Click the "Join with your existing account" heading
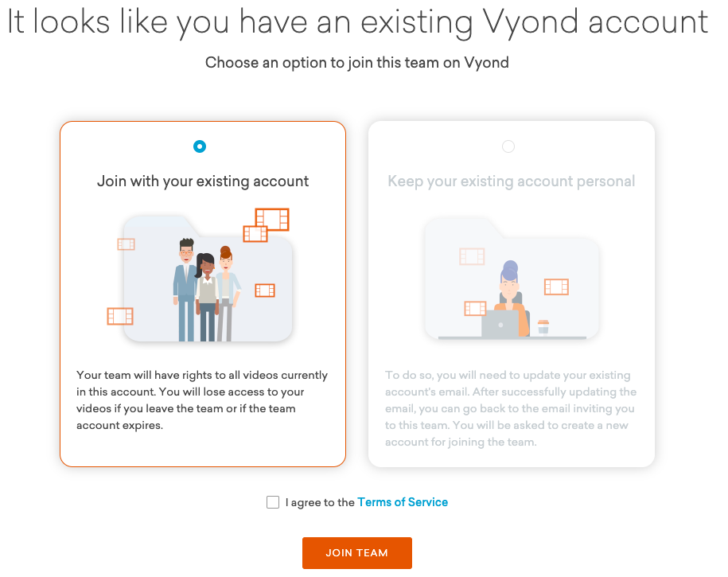The image size is (728, 577). (x=203, y=181)
